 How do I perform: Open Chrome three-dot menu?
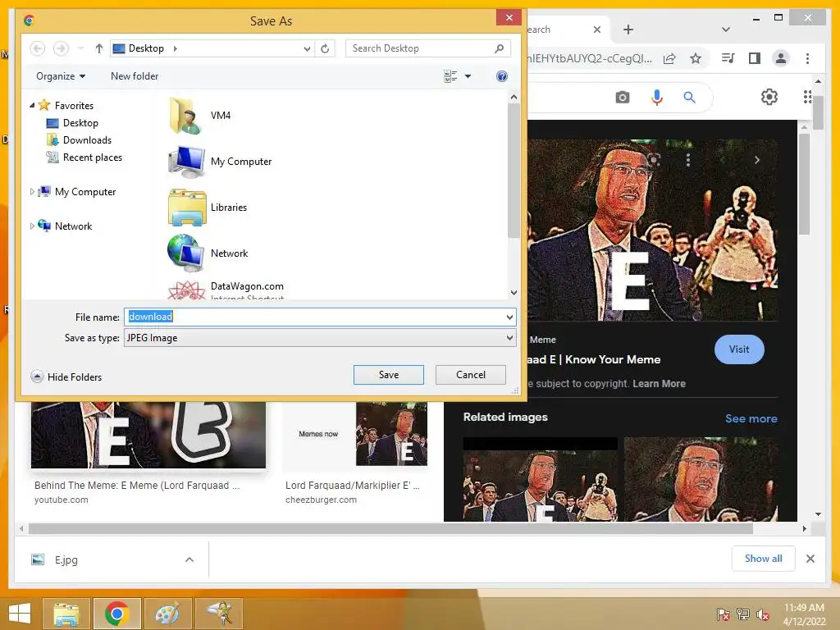[808, 58]
